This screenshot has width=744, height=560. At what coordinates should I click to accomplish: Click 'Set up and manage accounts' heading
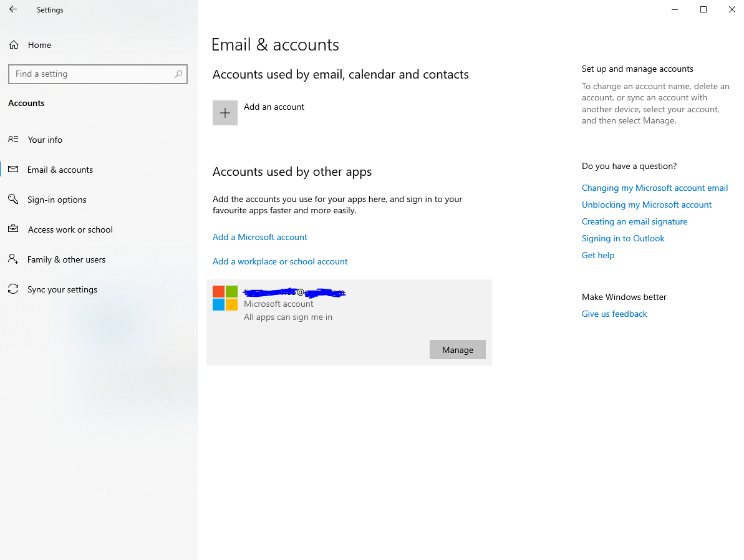[637, 69]
